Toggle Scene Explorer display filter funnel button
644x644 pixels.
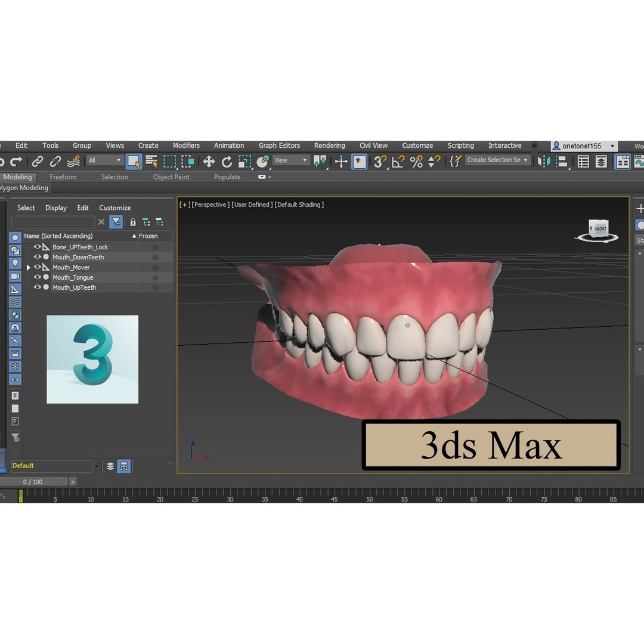pyautogui.click(x=116, y=222)
